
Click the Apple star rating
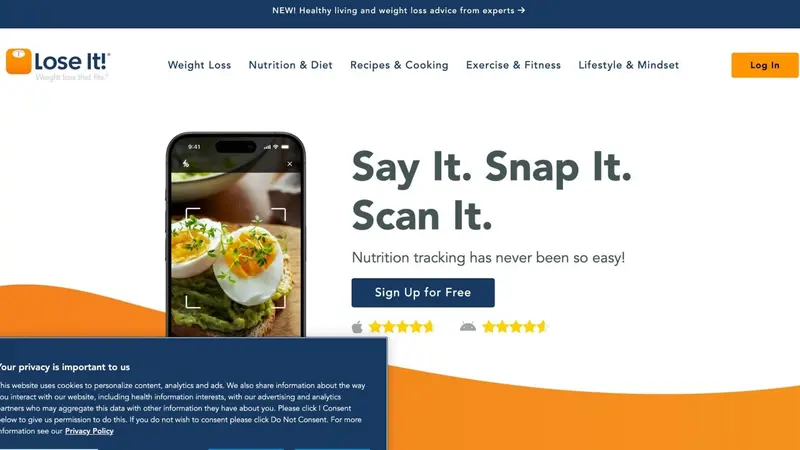coord(401,327)
